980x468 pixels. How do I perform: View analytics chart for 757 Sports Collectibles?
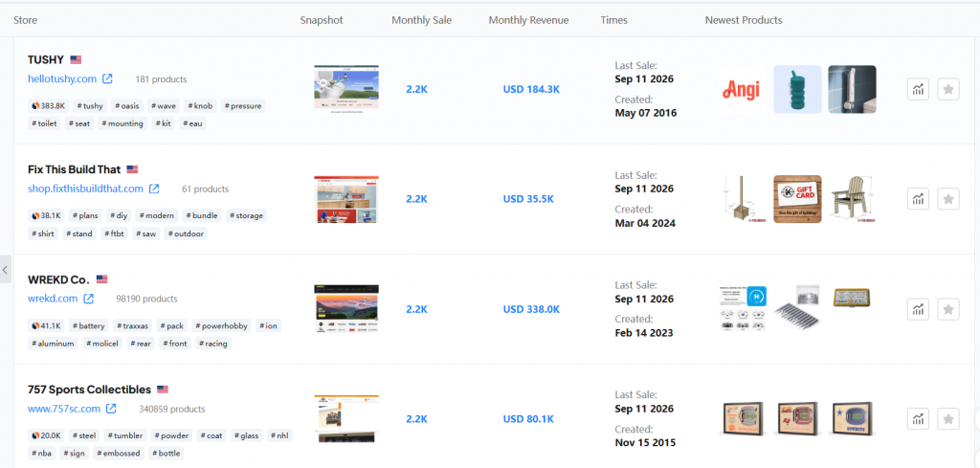pyautogui.click(x=918, y=419)
